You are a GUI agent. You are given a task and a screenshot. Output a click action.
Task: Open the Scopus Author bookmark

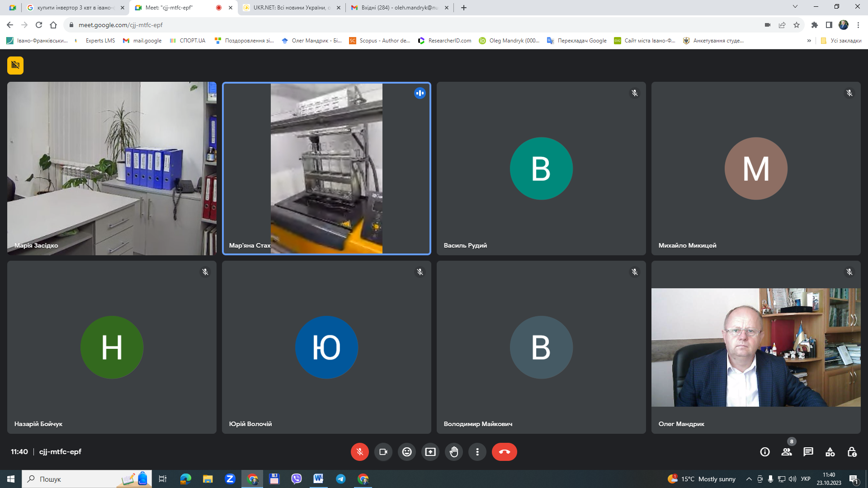[380, 41]
